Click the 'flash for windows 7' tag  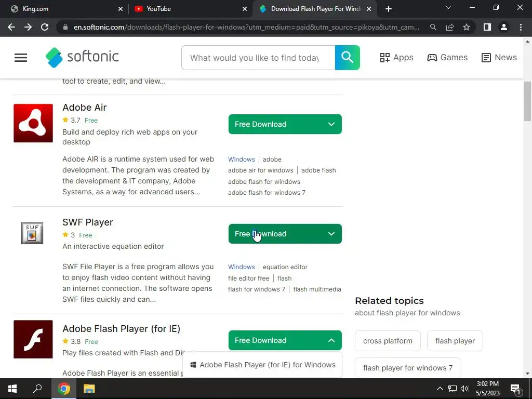(x=257, y=289)
